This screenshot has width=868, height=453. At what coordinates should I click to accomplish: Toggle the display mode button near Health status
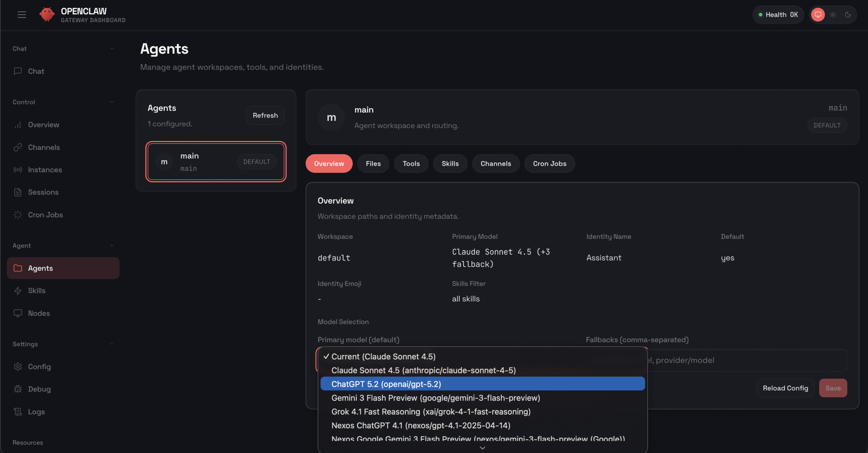click(x=818, y=14)
